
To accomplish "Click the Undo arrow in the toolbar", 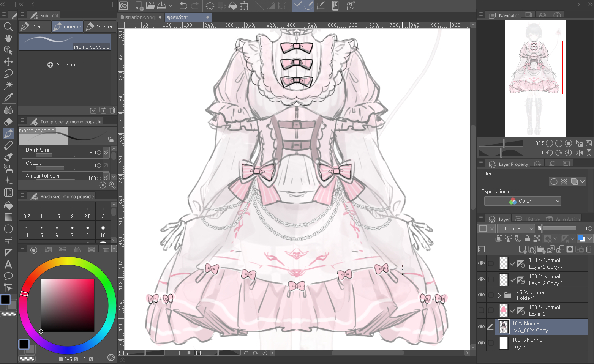I will (183, 6).
